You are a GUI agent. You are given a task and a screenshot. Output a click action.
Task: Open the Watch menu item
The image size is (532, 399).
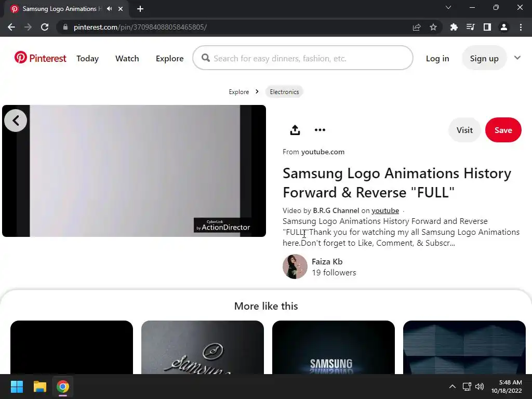pos(127,58)
